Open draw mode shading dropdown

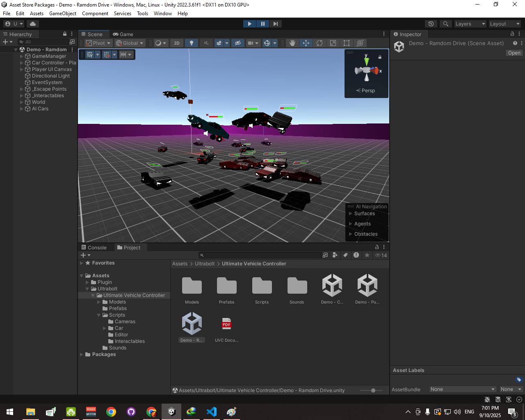tap(160, 43)
